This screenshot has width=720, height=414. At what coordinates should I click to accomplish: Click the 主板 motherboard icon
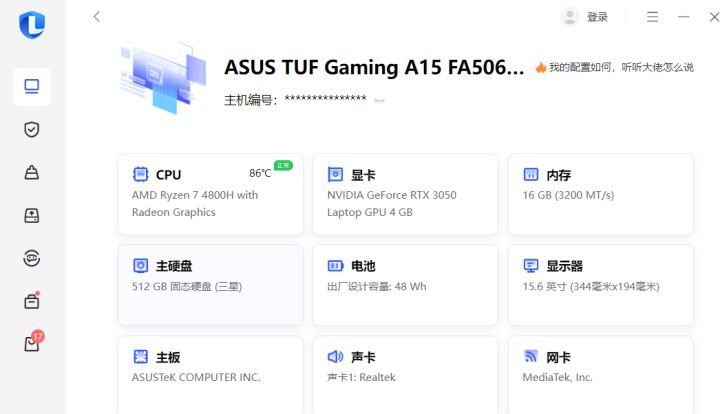pos(141,357)
